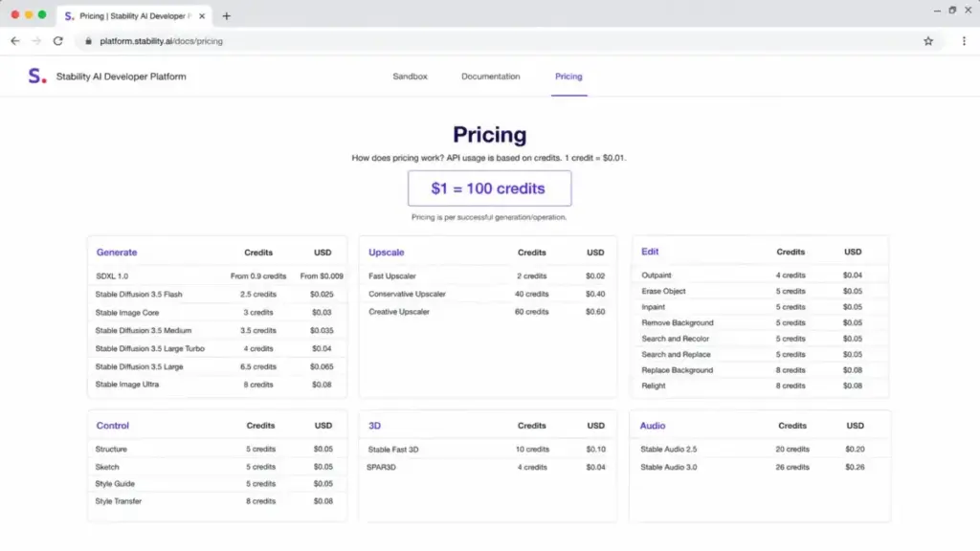
Task: Click the 60 credits value
Action: 532,312
